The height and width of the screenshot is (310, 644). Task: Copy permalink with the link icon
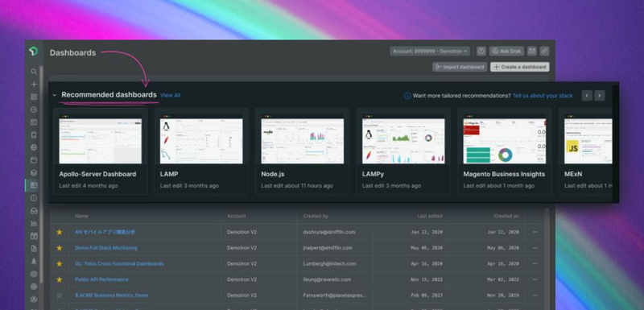click(544, 52)
